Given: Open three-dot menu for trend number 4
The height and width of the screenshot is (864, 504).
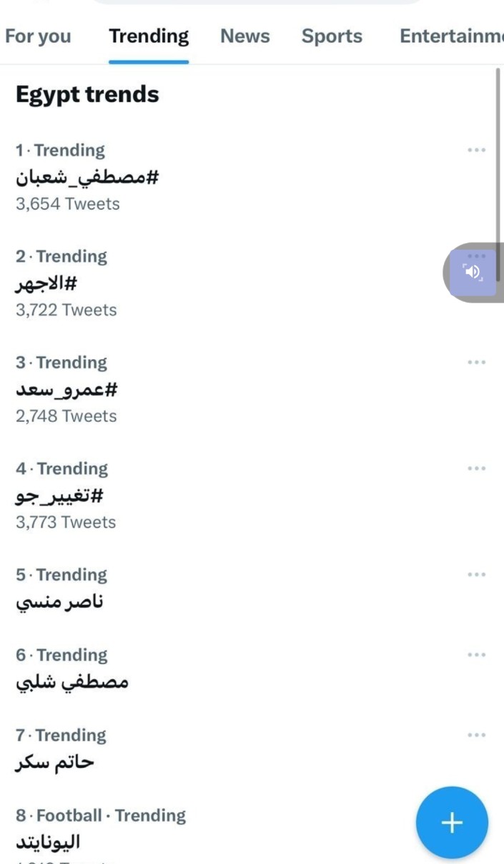Looking at the screenshot, I should click(x=476, y=468).
